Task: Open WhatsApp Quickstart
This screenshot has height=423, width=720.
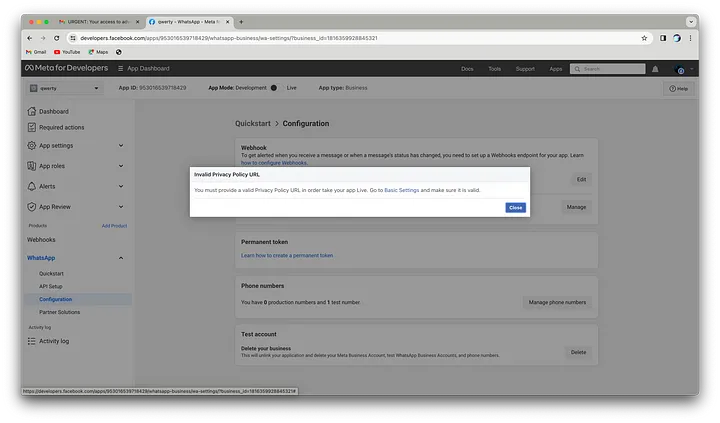Action: point(51,274)
